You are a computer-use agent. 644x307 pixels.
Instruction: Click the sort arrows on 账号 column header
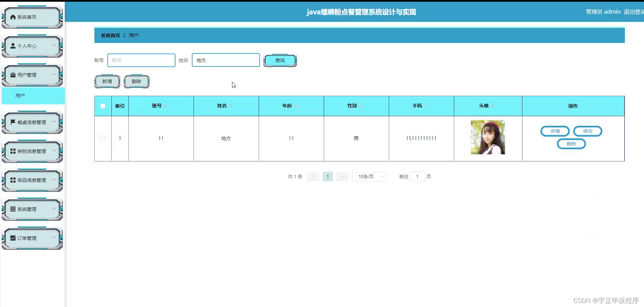pos(166,106)
